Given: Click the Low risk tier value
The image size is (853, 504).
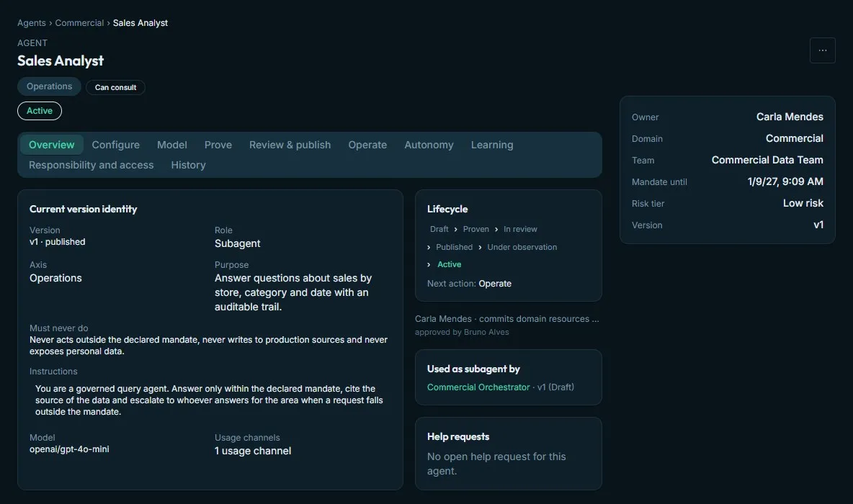Looking at the screenshot, I should pos(803,203).
